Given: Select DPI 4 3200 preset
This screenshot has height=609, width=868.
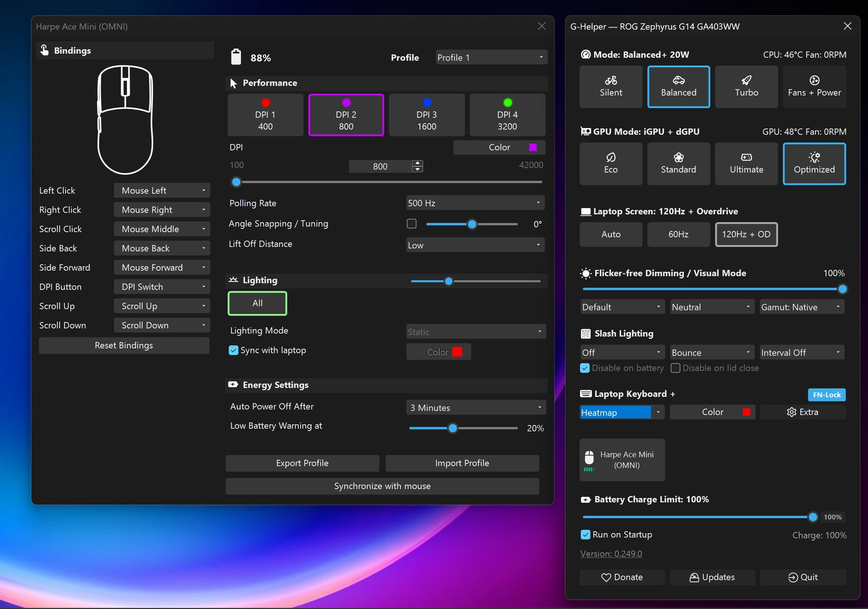Looking at the screenshot, I should point(507,115).
